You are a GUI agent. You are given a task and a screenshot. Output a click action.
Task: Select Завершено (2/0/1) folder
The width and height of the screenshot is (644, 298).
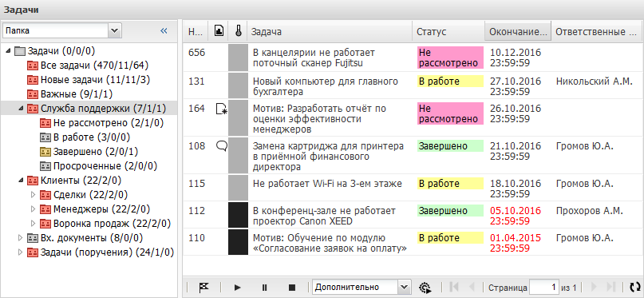[97, 152]
